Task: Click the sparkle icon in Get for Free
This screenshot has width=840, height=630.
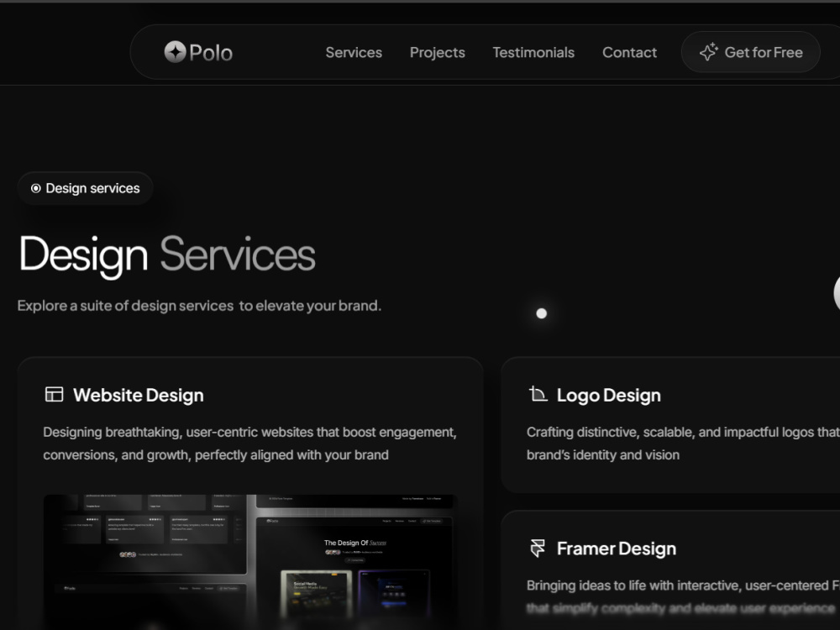Action: coord(708,52)
